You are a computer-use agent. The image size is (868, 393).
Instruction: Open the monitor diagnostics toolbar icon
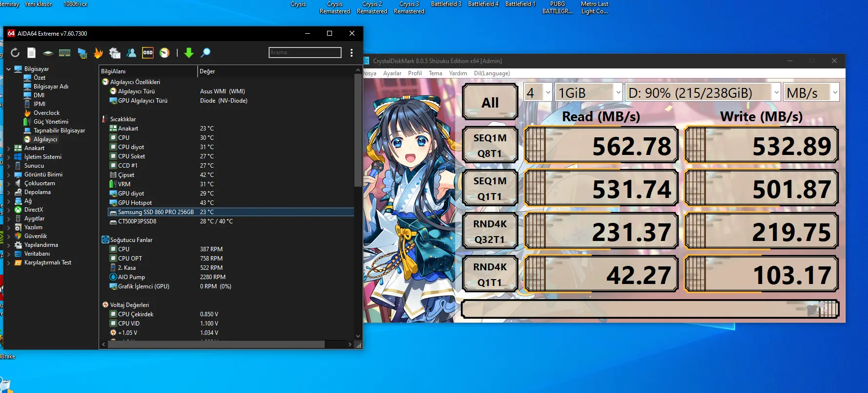[x=82, y=53]
